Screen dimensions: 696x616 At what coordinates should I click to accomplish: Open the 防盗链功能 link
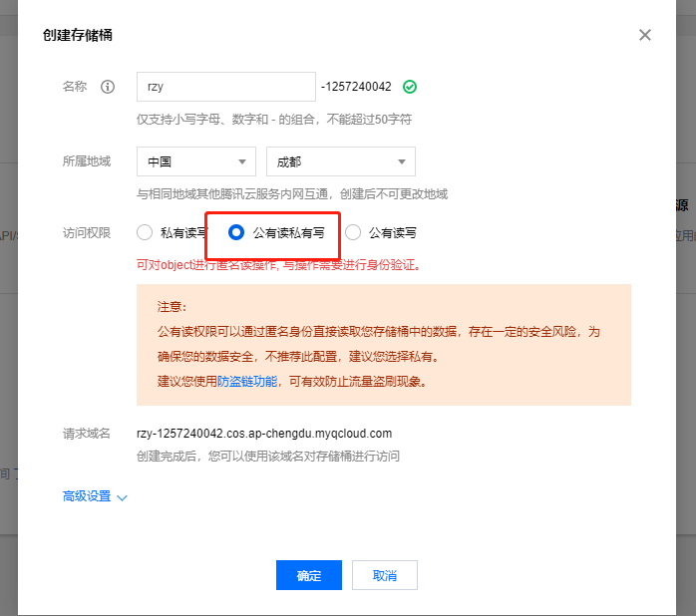pos(247,381)
